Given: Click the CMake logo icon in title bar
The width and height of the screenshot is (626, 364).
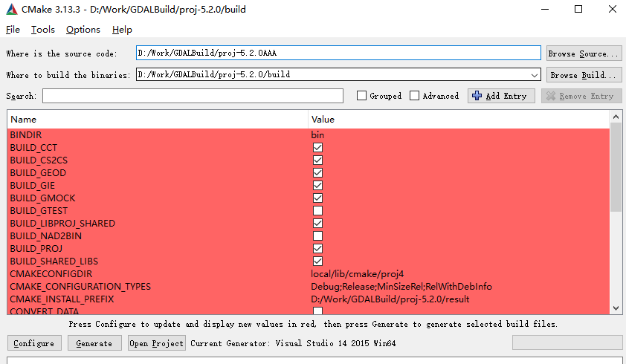Looking at the screenshot, I should [12, 9].
